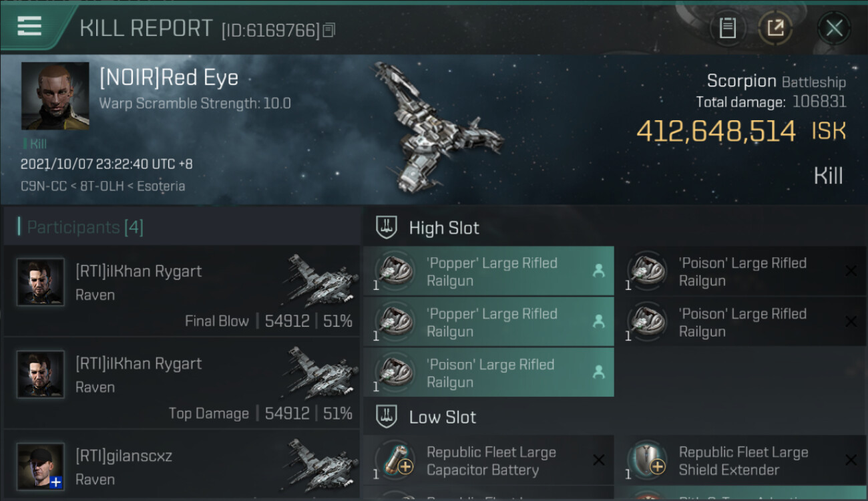
Task: Open Republic Fleet Large Shield Extender icon
Action: click(x=646, y=461)
